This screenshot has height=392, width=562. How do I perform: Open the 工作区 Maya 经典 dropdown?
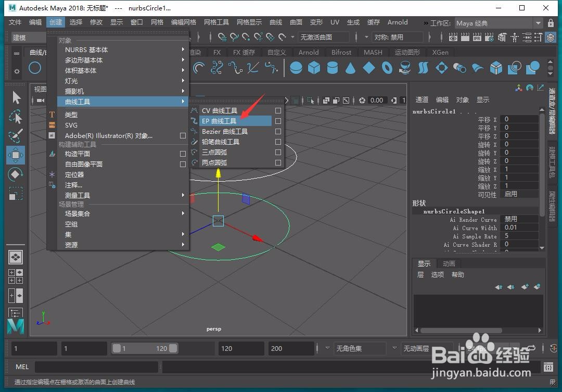point(499,23)
